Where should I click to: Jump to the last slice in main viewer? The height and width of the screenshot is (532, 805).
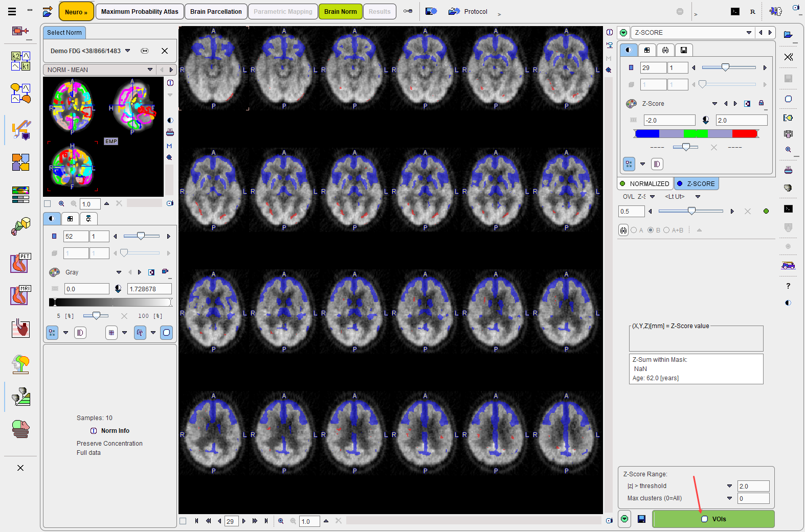[266, 521]
